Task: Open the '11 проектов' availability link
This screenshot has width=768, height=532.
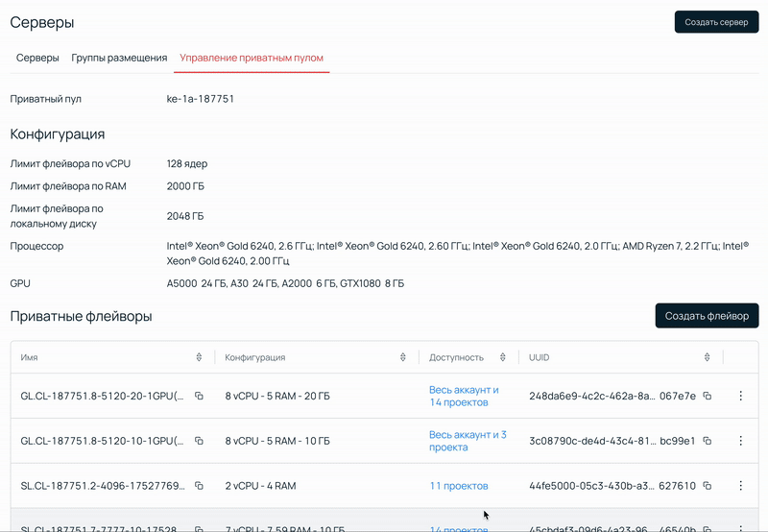Action: click(459, 486)
